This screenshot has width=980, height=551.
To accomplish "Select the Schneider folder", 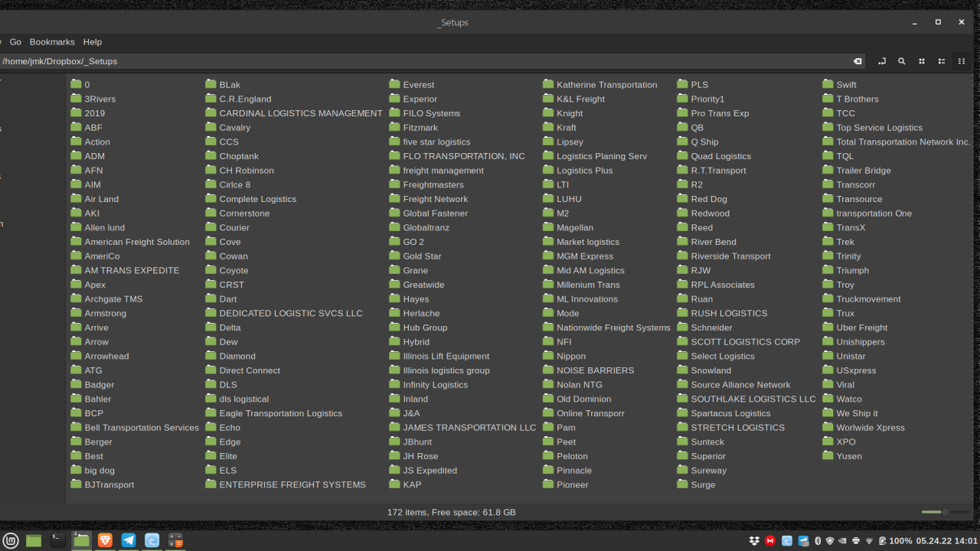I will [705, 328].
